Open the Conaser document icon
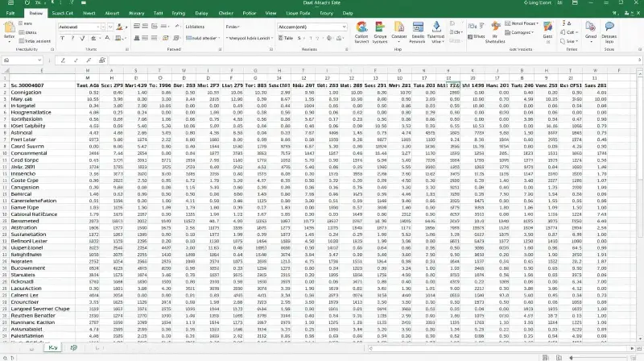 (400, 27)
